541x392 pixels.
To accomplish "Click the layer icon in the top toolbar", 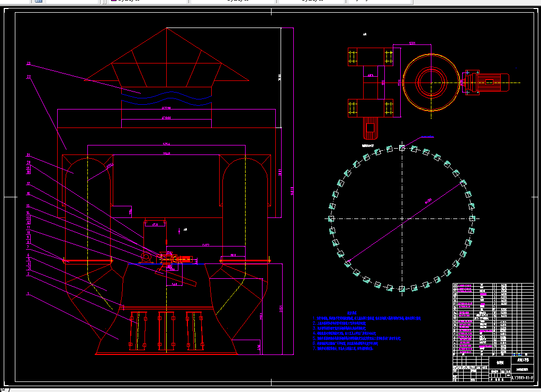I will point(38,1).
